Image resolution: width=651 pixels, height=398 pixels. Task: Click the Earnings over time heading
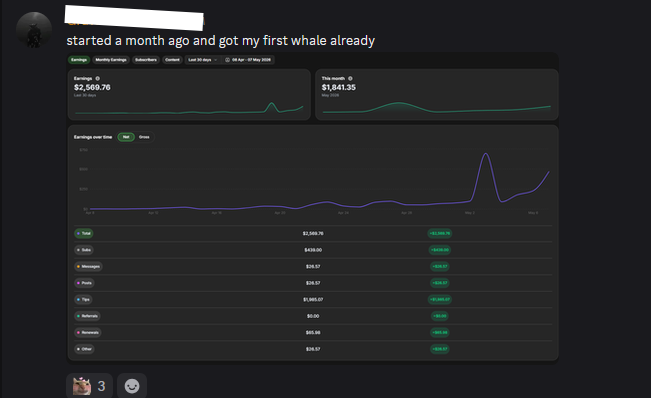[93, 137]
